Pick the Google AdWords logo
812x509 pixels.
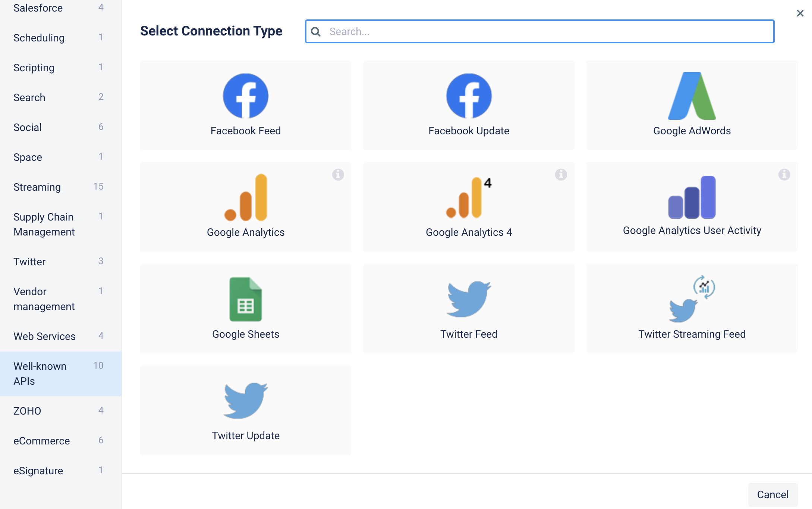click(692, 96)
